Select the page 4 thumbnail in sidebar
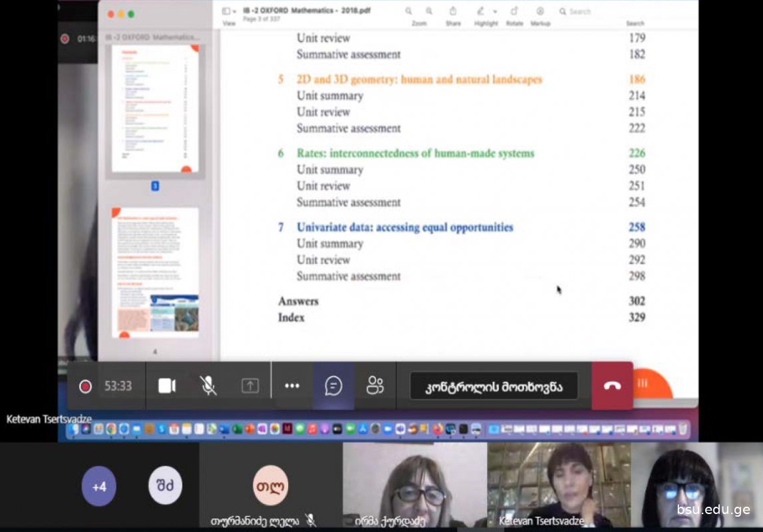This screenshot has height=532, width=763. (155, 273)
